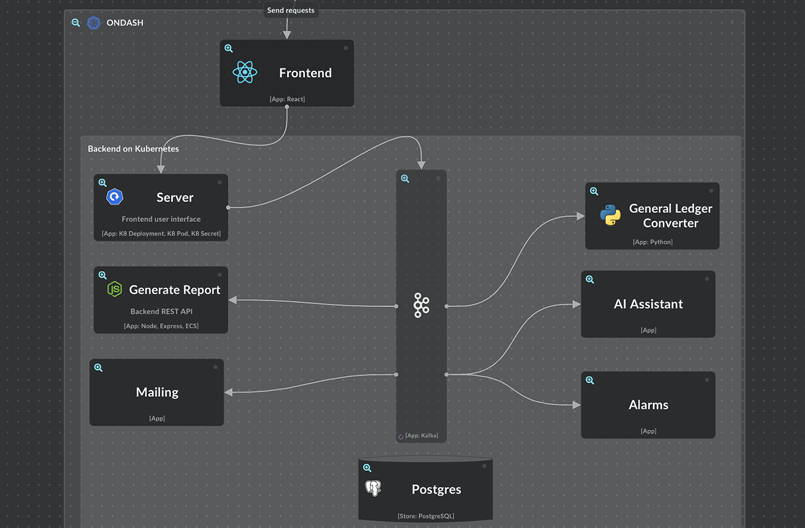Click the Kafka node's corner dot
This screenshot has height=528, width=805.
[x=438, y=179]
